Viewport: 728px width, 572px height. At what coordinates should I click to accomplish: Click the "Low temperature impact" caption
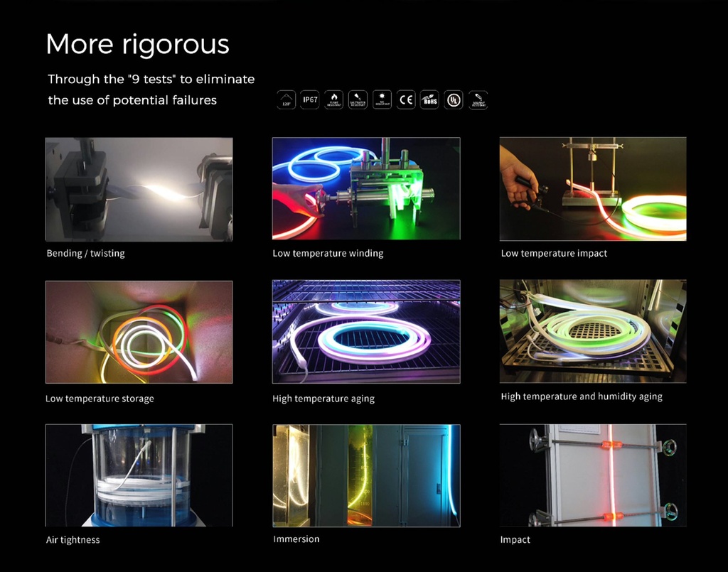click(554, 253)
